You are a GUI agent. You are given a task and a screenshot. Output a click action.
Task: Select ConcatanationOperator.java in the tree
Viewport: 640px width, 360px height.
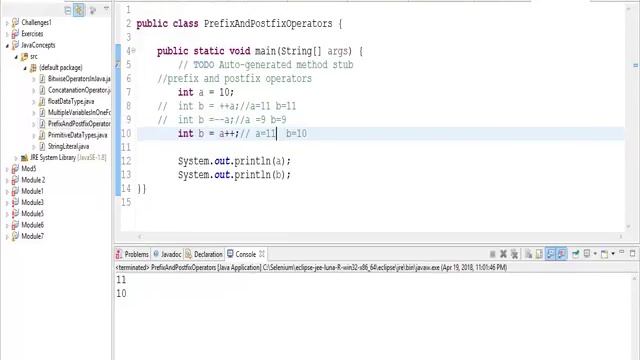tap(79, 90)
